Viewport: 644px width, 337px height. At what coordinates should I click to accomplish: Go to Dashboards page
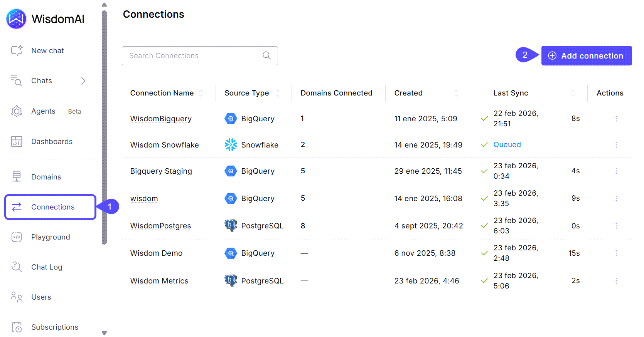(52, 141)
